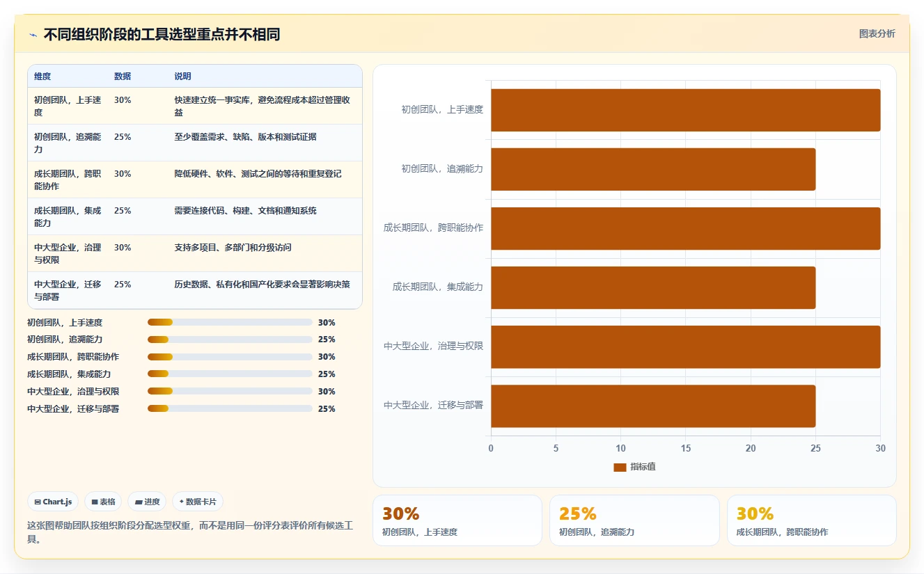The height and width of the screenshot is (574, 924).
Task: Click the chart bar for 成长期团队，跨职能协作
Action: [x=686, y=228]
